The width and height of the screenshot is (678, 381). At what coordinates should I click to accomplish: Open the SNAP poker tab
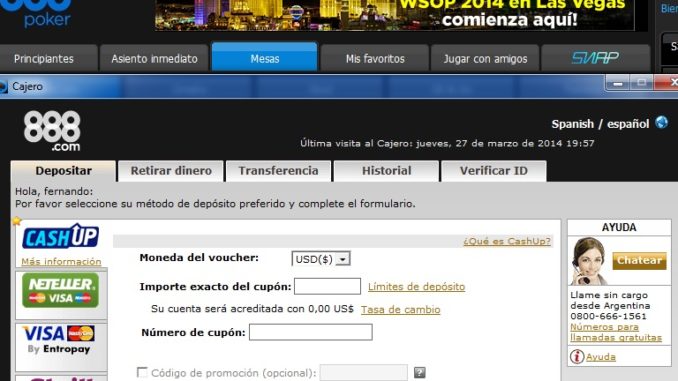click(x=595, y=58)
